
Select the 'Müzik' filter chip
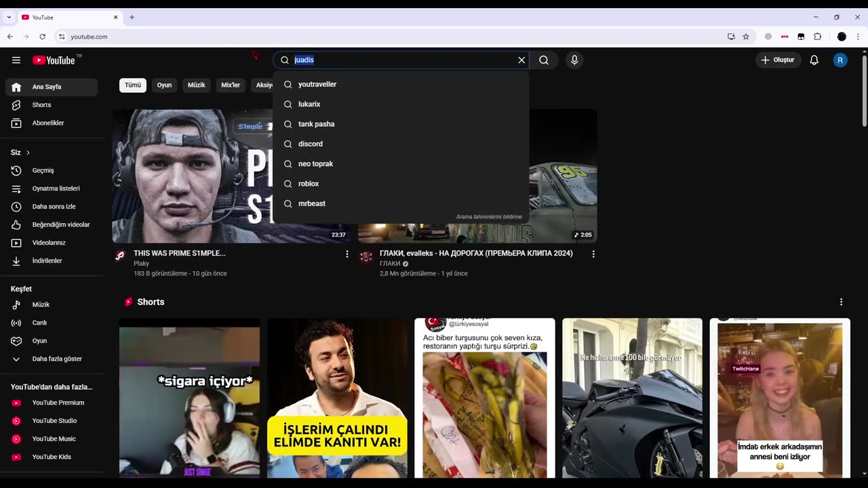tap(196, 85)
